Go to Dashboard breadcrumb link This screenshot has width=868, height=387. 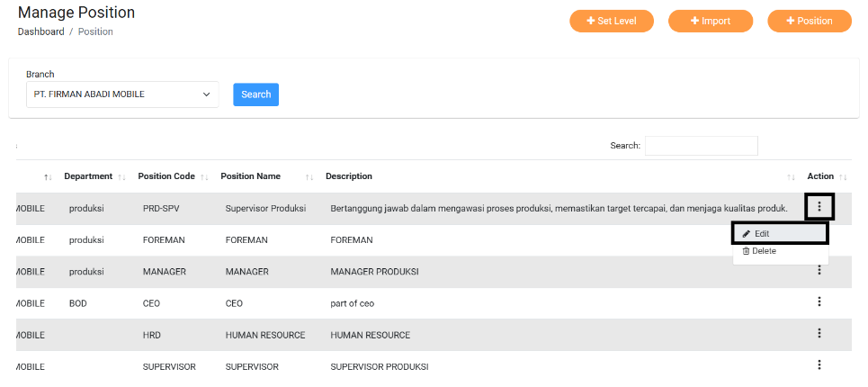[x=41, y=31]
